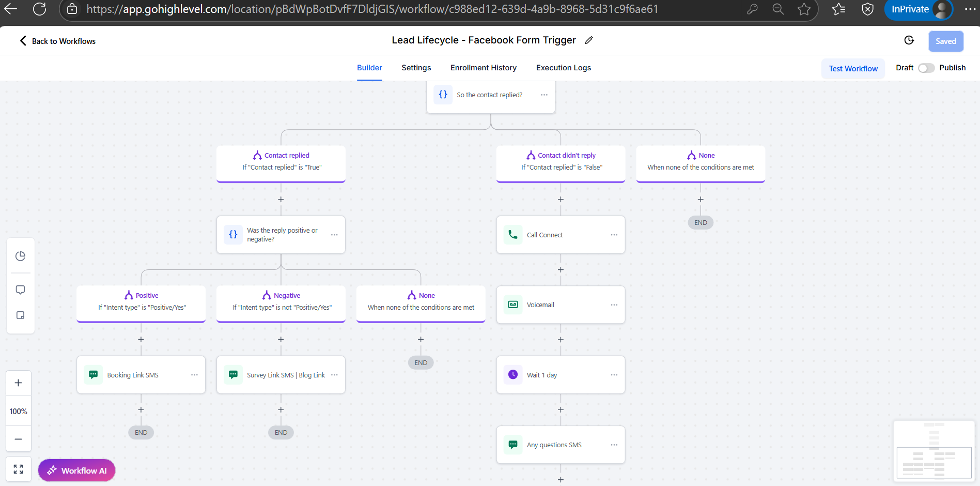
Task: Select the None branch next to Contact didn't reply
Action: [701, 163]
